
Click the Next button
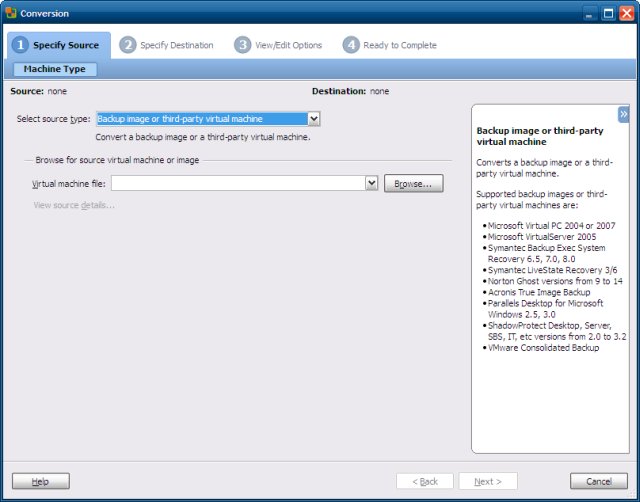pos(489,481)
